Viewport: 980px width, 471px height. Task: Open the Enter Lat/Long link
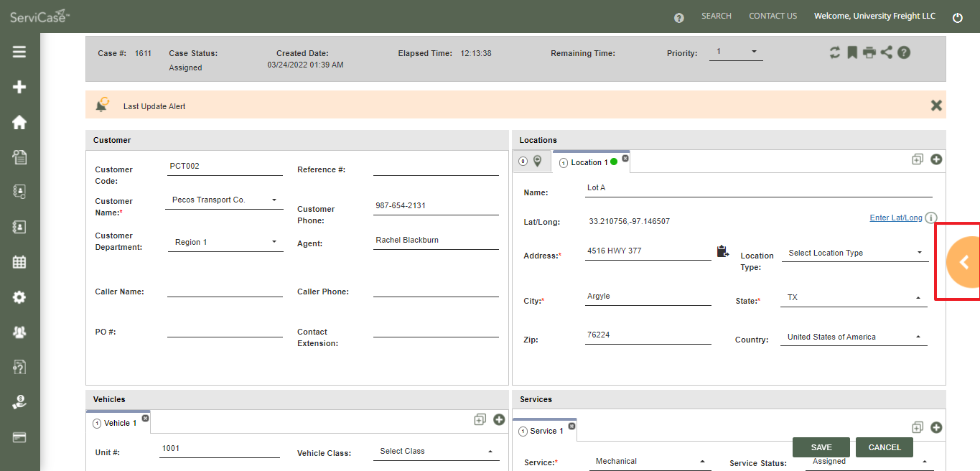(895, 218)
